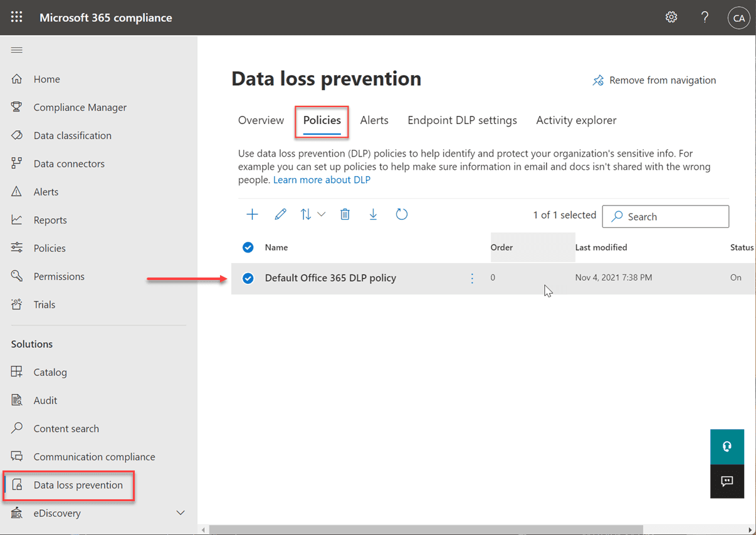Viewport: 756px width, 535px height.
Task: Click the Search policies input field
Action: coord(666,217)
